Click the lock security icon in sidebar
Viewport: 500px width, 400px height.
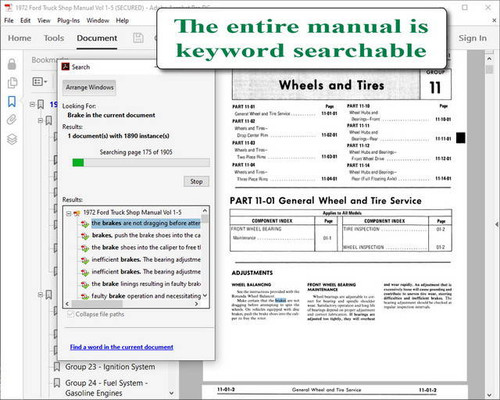coord(12,64)
